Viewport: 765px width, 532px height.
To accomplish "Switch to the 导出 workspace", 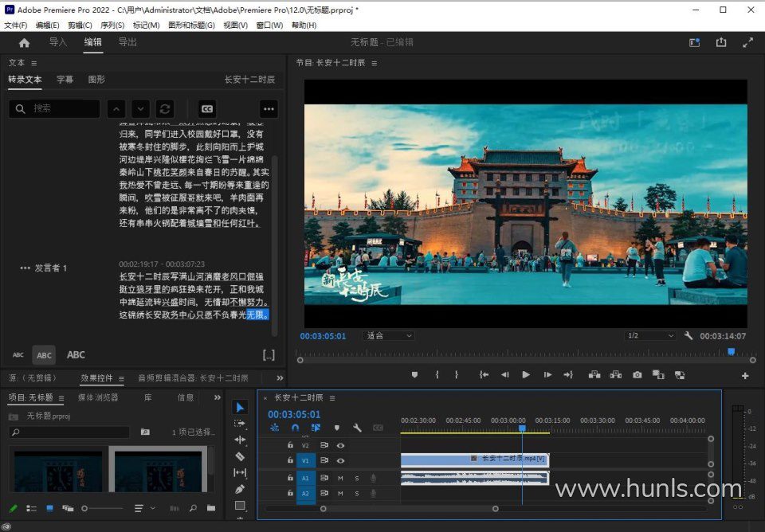I will point(127,42).
